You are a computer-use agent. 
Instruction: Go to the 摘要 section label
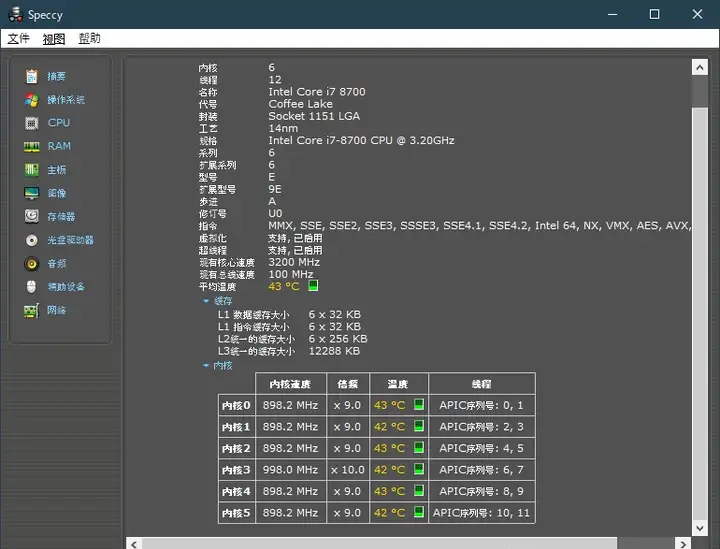(56, 76)
